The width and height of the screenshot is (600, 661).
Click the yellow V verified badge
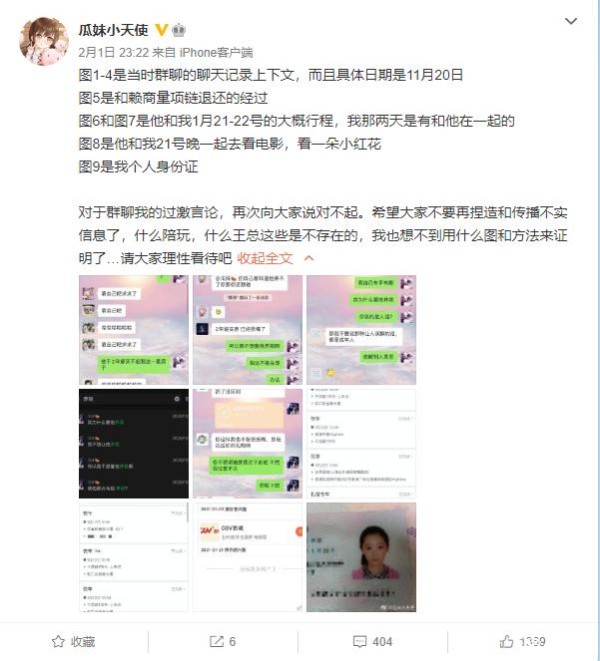pyautogui.click(x=161, y=30)
